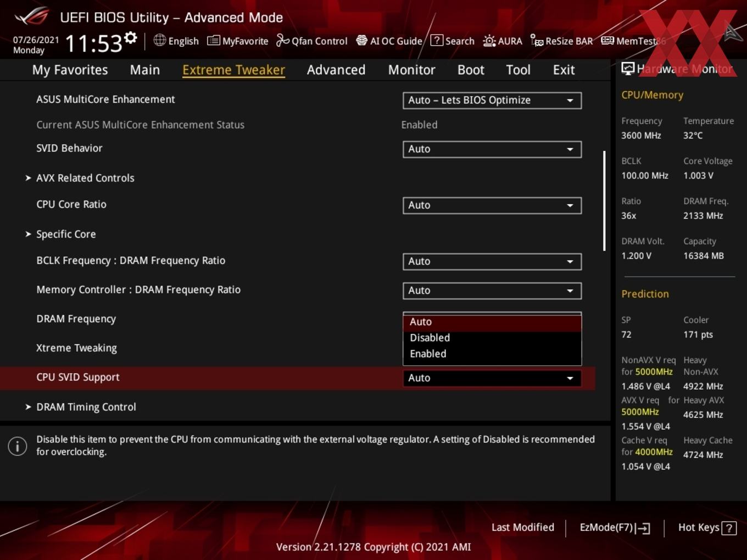Select Enabled in the open dropdown list
The height and width of the screenshot is (560, 747).
(x=492, y=354)
